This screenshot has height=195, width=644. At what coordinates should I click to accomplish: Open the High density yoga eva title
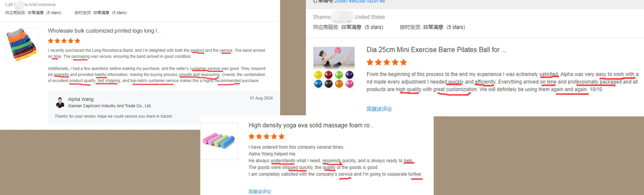(311, 125)
